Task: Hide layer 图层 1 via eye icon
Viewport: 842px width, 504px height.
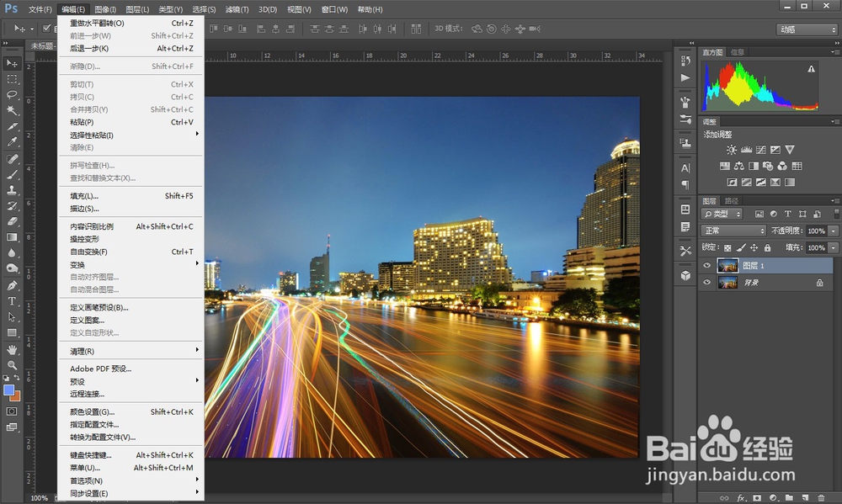Action: [x=706, y=266]
